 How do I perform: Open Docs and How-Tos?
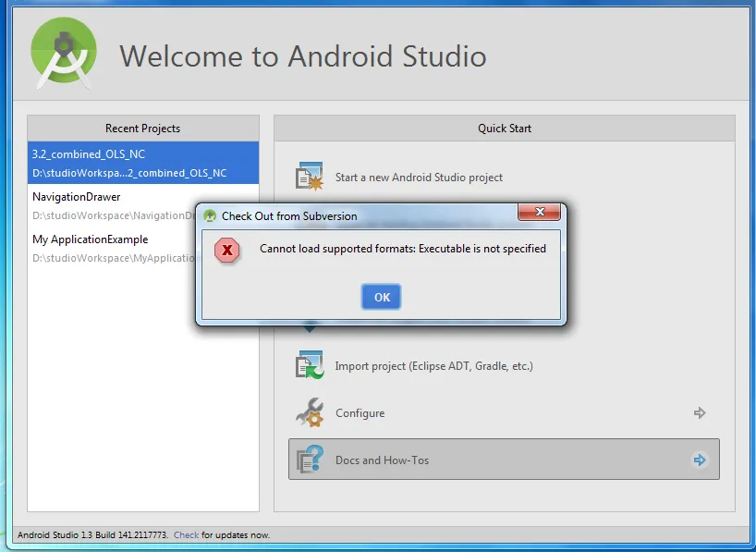504,460
